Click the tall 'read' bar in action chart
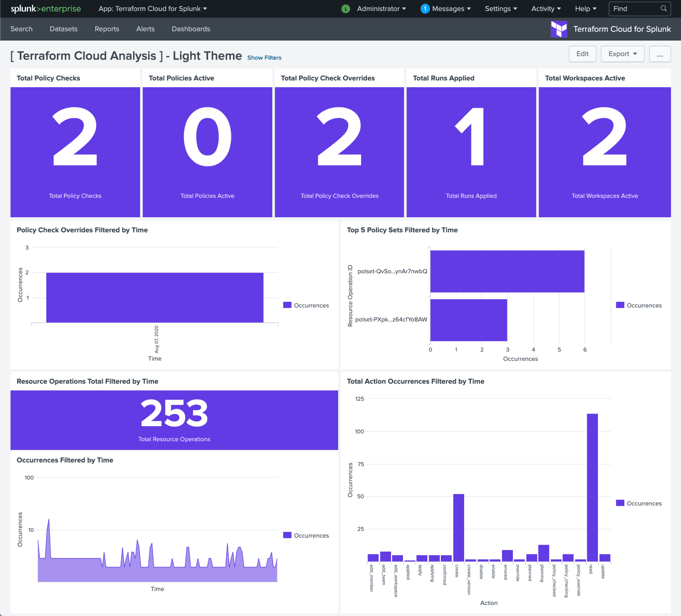 pyautogui.click(x=592, y=487)
